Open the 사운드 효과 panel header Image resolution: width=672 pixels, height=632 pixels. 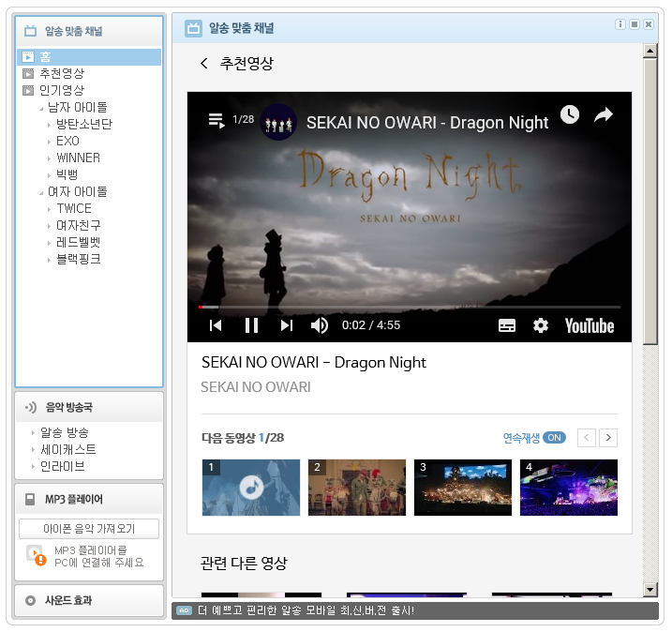coord(89,601)
